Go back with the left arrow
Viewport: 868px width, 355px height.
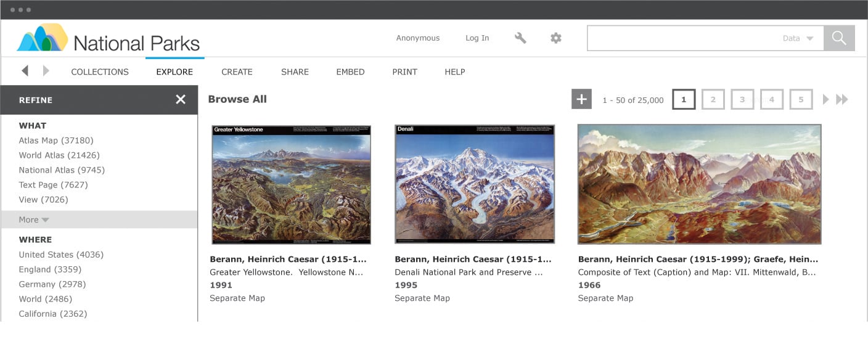pos(25,71)
